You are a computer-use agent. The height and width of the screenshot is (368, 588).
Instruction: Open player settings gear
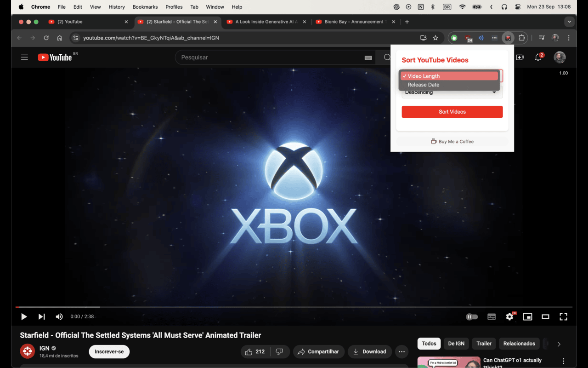point(509,316)
